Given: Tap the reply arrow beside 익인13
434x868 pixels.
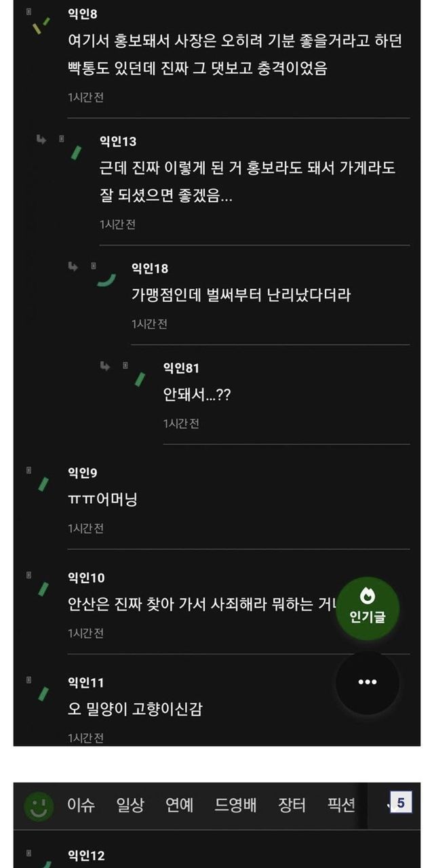Looking at the screenshot, I should pyautogui.click(x=41, y=139).
